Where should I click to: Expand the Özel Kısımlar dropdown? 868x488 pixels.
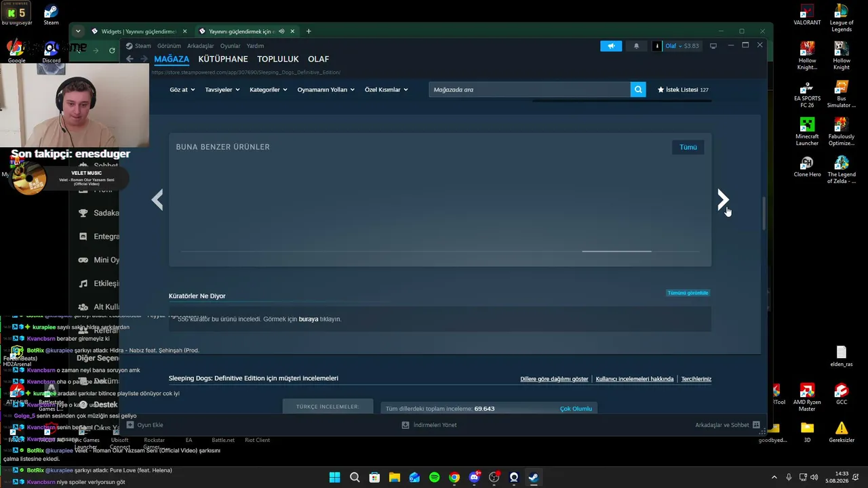click(x=387, y=89)
